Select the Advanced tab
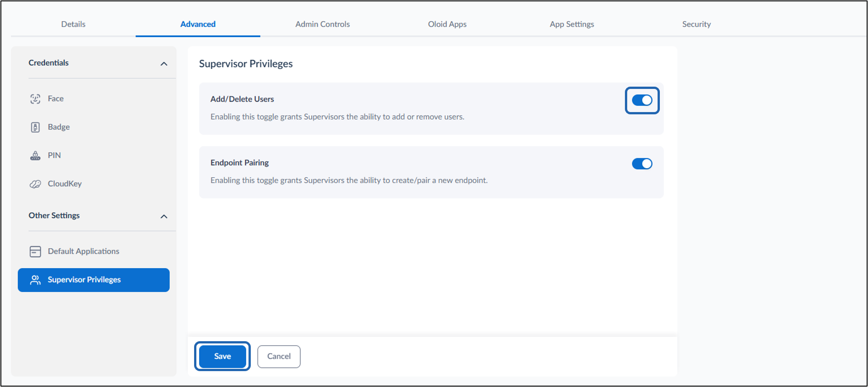This screenshot has width=868, height=387. [198, 24]
